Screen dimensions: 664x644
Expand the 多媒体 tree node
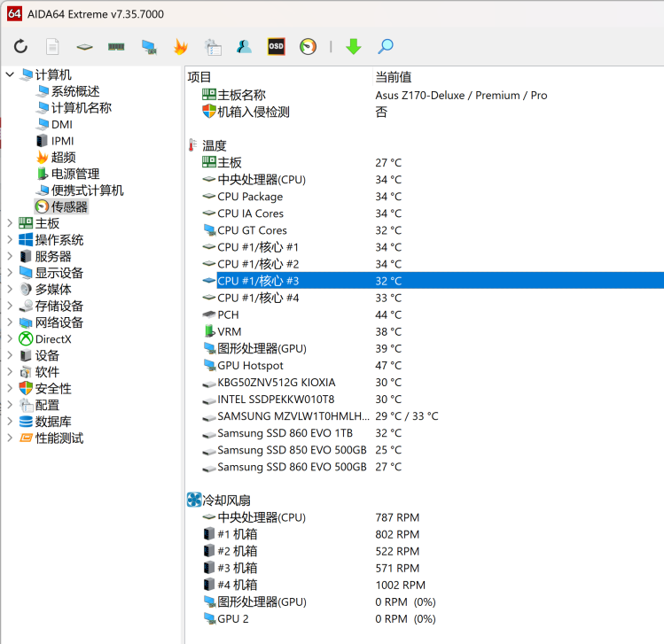[10, 289]
